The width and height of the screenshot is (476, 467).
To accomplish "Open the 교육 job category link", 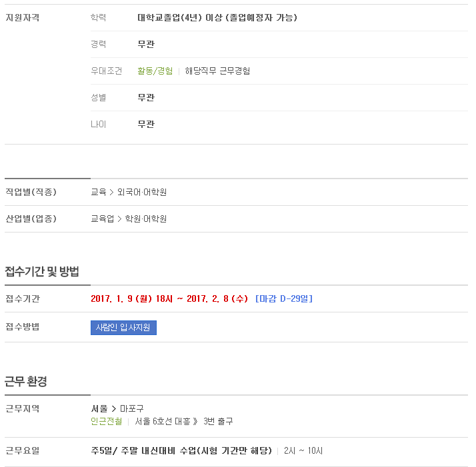I will coord(99,192).
